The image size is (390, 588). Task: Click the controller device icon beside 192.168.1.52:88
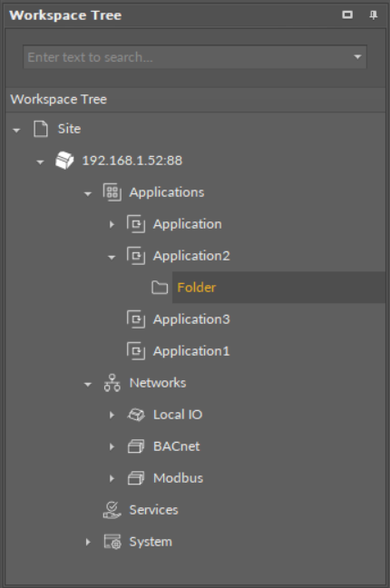click(x=64, y=161)
